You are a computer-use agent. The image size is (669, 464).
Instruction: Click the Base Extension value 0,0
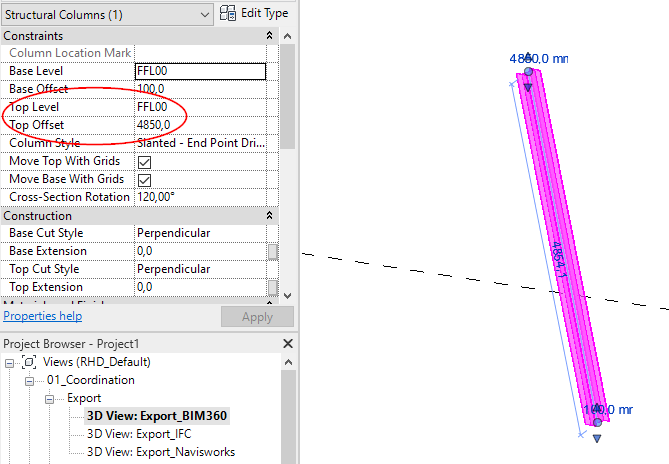coord(200,251)
